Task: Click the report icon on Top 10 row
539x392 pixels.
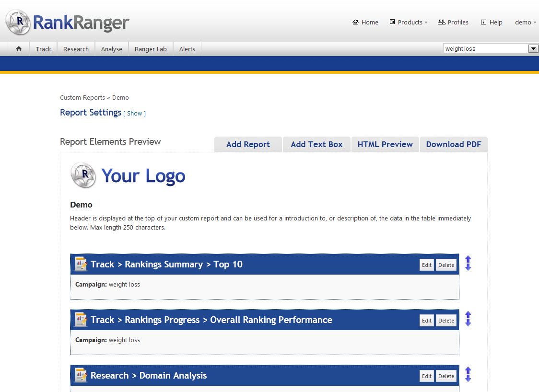Action: tap(81, 264)
